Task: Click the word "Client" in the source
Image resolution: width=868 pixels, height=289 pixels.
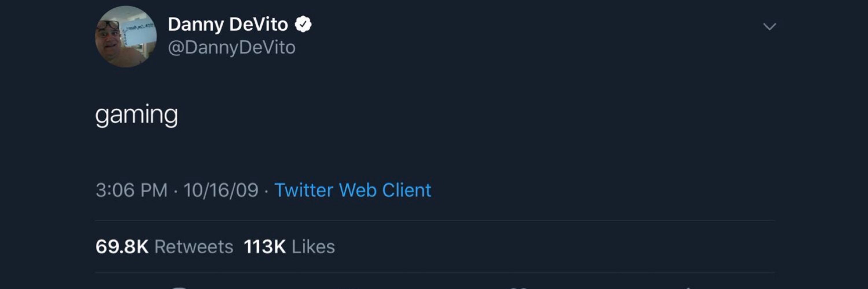Action: [x=407, y=190]
